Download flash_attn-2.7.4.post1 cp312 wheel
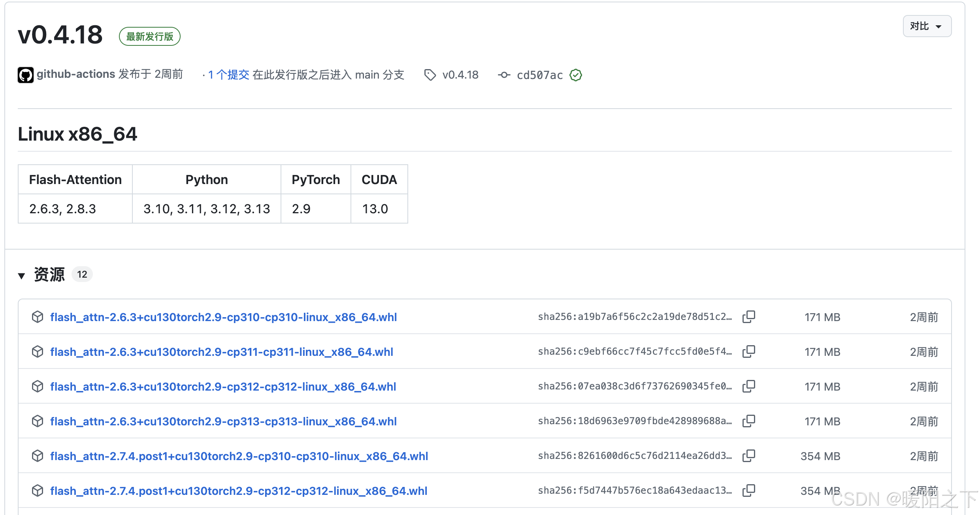Viewport: 980px width, 515px height. point(239,491)
